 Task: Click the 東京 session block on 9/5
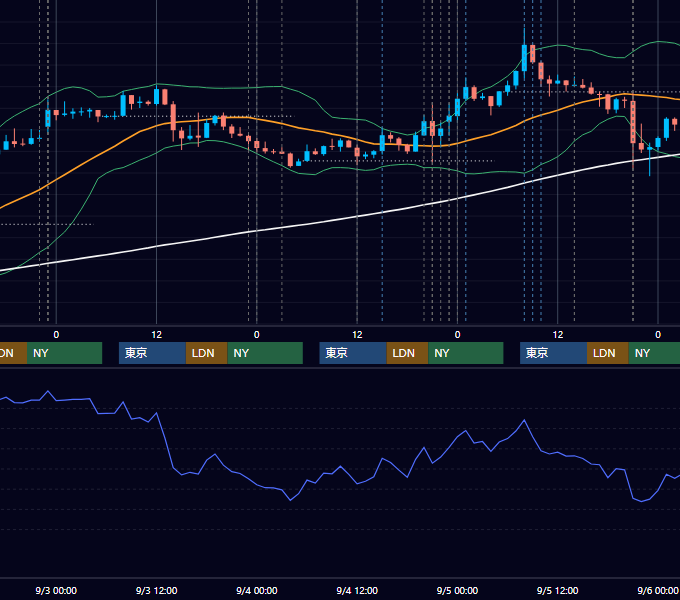tap(553, 353)
